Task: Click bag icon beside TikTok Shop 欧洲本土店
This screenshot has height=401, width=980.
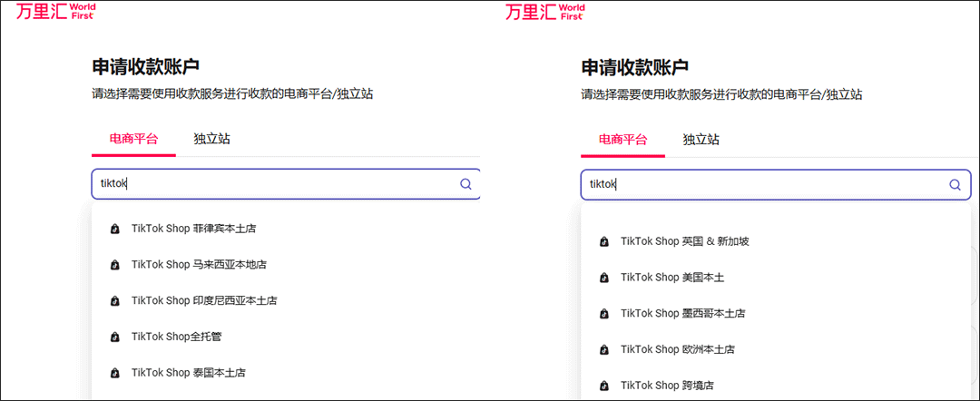Action: pos(603,350)
